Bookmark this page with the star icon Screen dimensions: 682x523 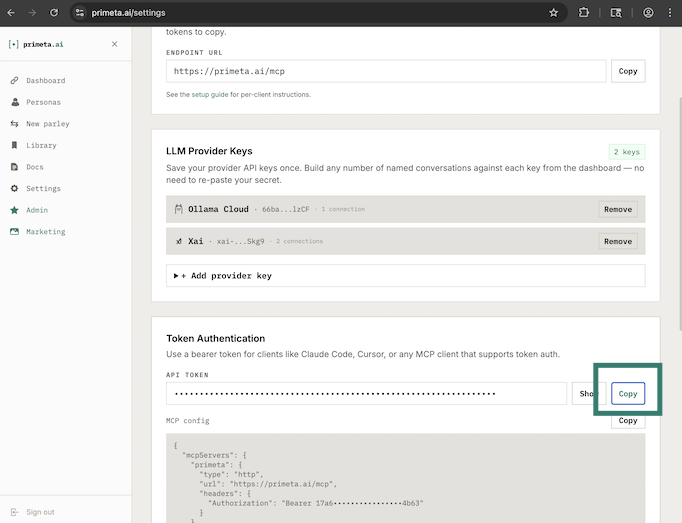[553, 13]
